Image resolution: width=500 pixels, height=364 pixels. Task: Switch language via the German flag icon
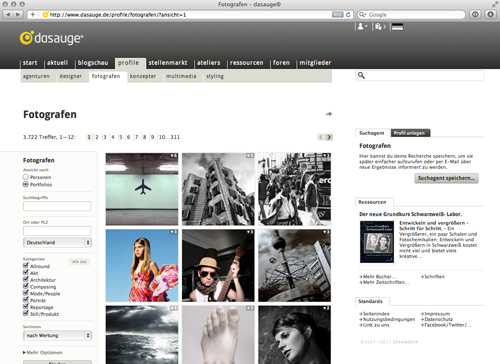(397, 27)
